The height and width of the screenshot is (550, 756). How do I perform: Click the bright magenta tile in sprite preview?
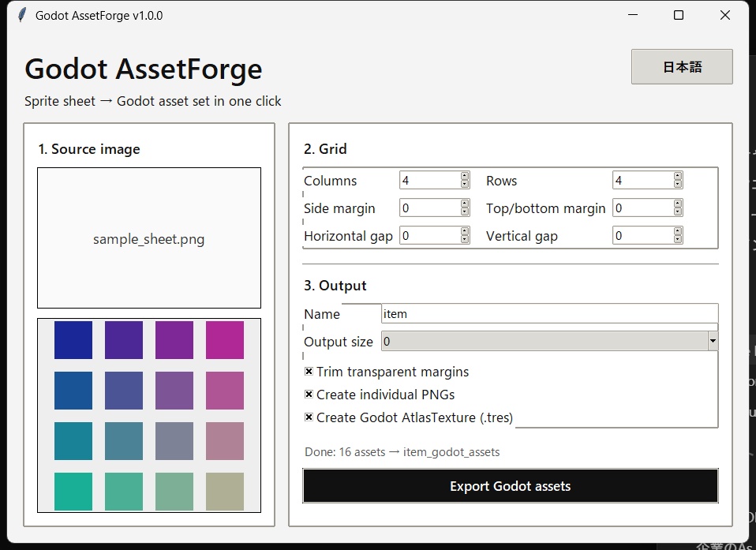tap(225, 340)
